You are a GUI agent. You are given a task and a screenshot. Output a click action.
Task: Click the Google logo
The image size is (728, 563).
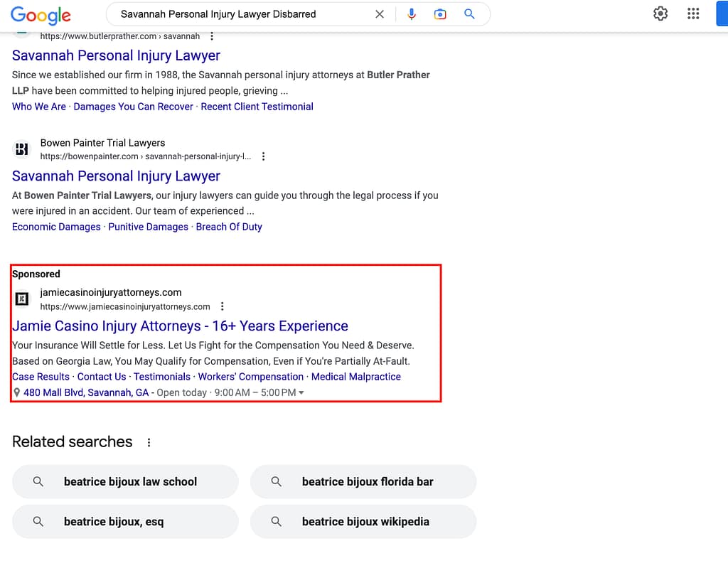click(x=41, y=16)
